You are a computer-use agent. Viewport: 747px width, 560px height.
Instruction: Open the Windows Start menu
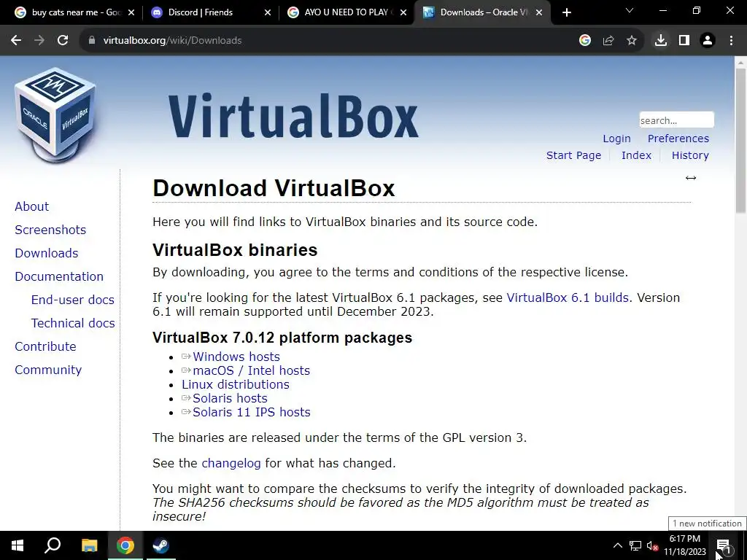pyautogui.click(x=18, y=545)
